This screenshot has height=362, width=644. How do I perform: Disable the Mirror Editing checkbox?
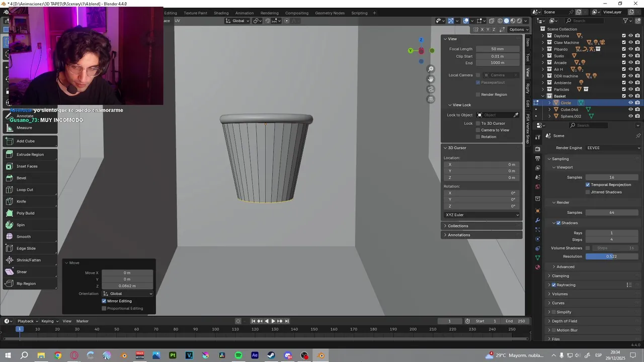pos(104,301)
